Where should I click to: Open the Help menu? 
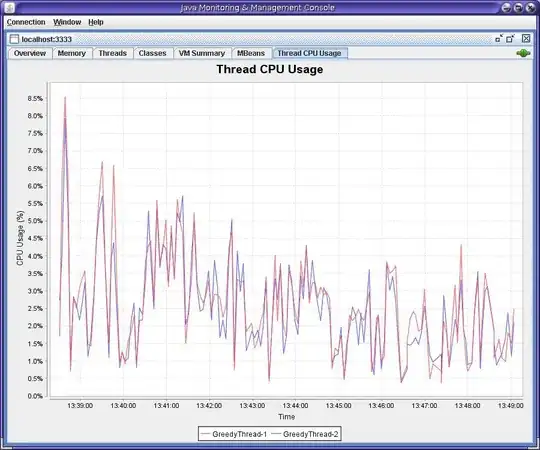96,22
